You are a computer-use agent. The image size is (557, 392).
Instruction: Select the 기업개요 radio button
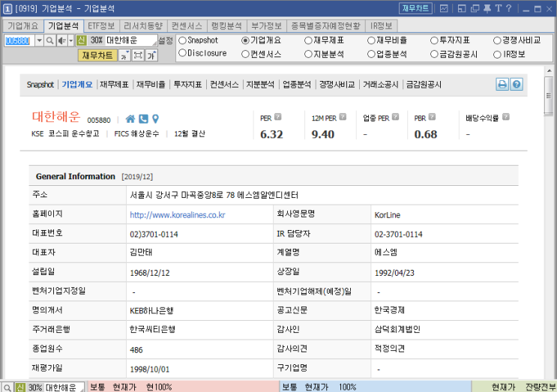point(245,40)
